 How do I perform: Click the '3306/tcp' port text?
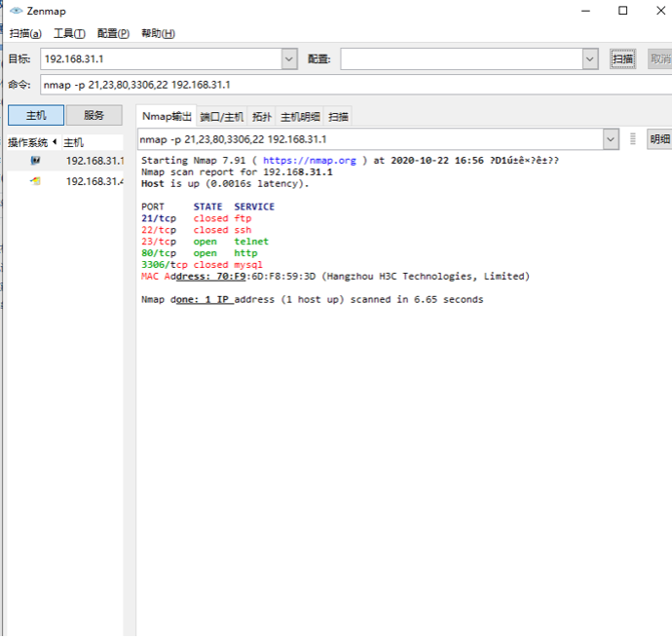click(x=165, y=264)
